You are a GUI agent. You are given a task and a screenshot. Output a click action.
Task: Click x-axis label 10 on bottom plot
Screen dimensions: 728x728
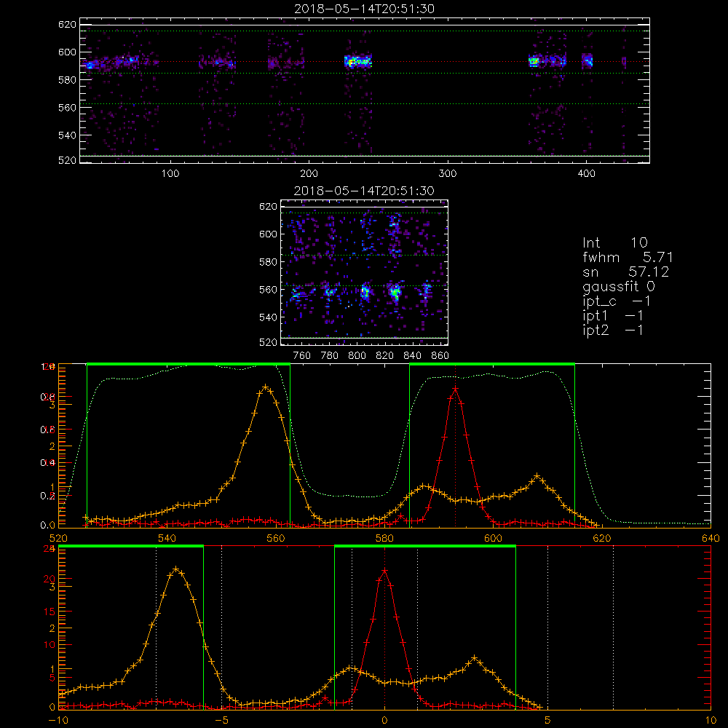tap(711, 721)
